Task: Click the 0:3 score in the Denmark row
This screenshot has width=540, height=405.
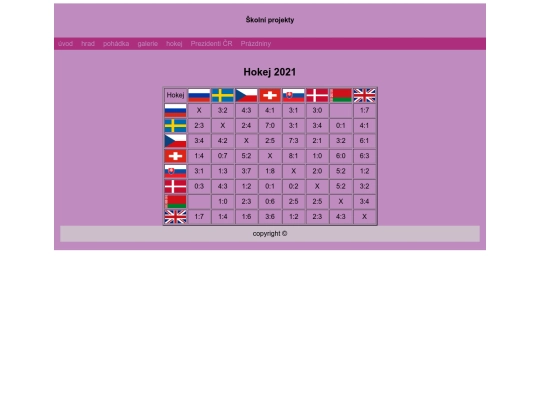Action: 199,186
